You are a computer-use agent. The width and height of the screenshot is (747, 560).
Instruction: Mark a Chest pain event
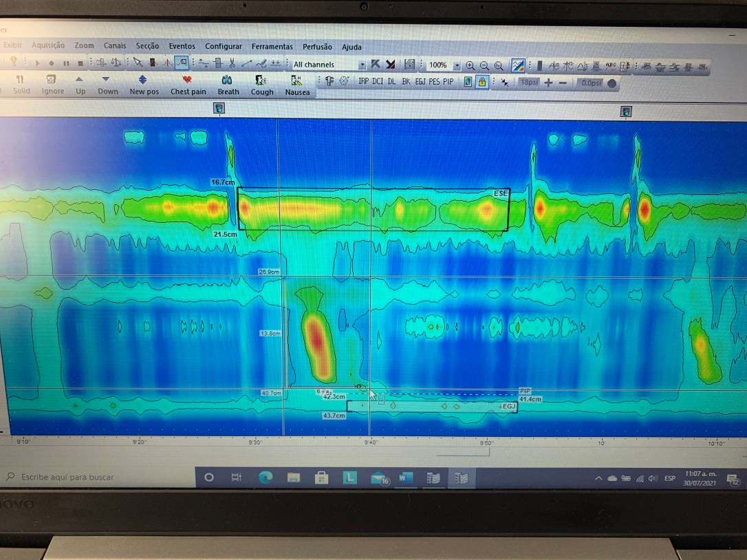point(188,85)
